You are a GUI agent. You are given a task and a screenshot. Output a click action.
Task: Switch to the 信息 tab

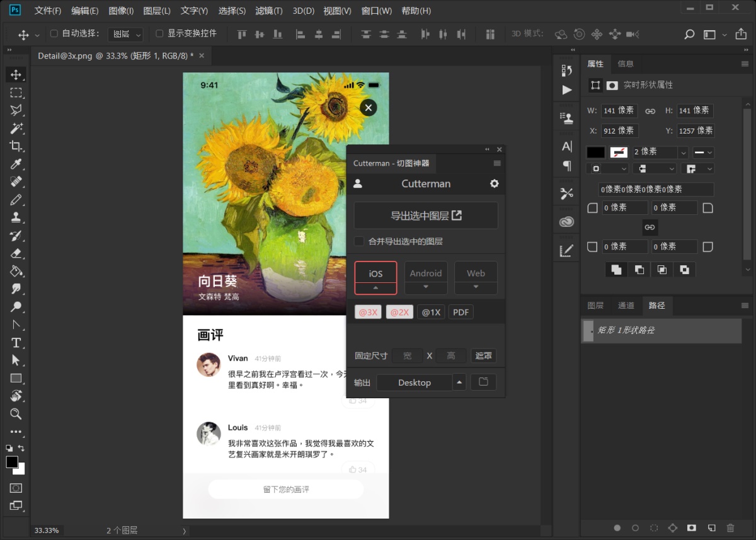pos(626,64)
